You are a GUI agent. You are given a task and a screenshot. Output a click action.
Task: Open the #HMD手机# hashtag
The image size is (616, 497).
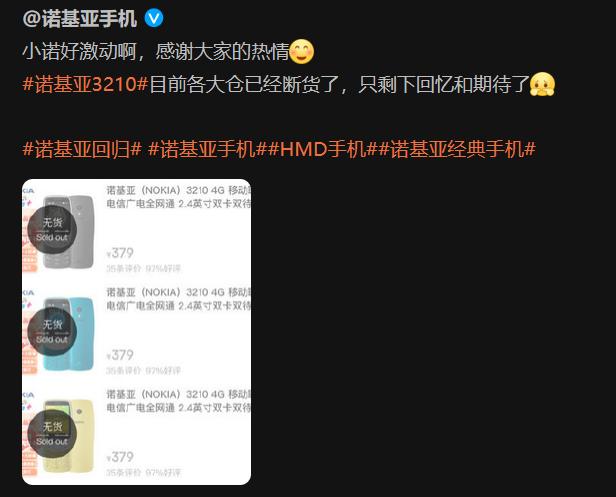coord(323,149)
